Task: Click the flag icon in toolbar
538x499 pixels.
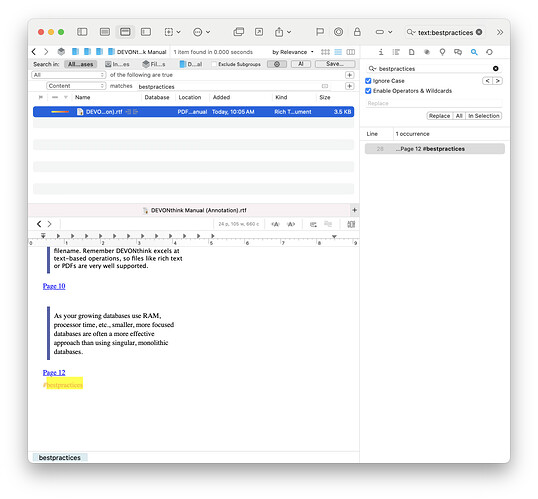Action: click(x=320, y=32)
